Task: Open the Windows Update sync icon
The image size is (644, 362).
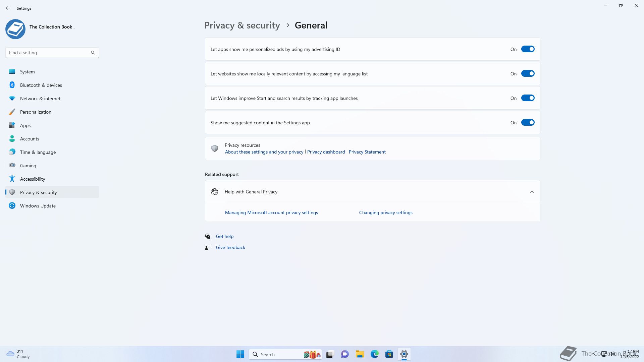Action: click(x=12, y=206)
